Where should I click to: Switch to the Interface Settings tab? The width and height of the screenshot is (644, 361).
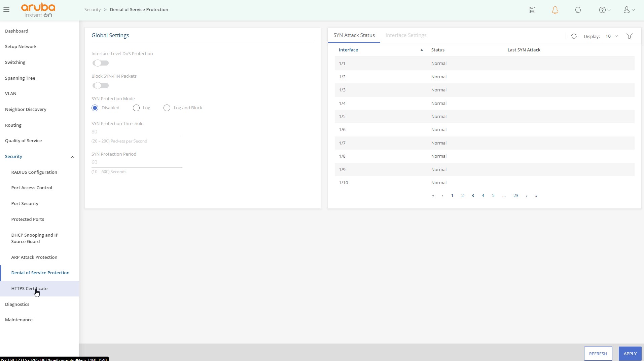(x=406, y=35)
